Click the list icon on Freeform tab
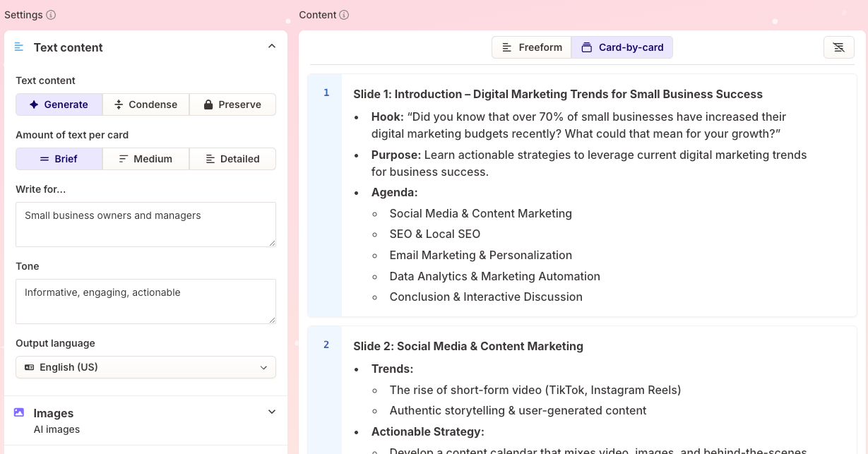The width and height of the screenshot is (868, 454). point(506,47)
